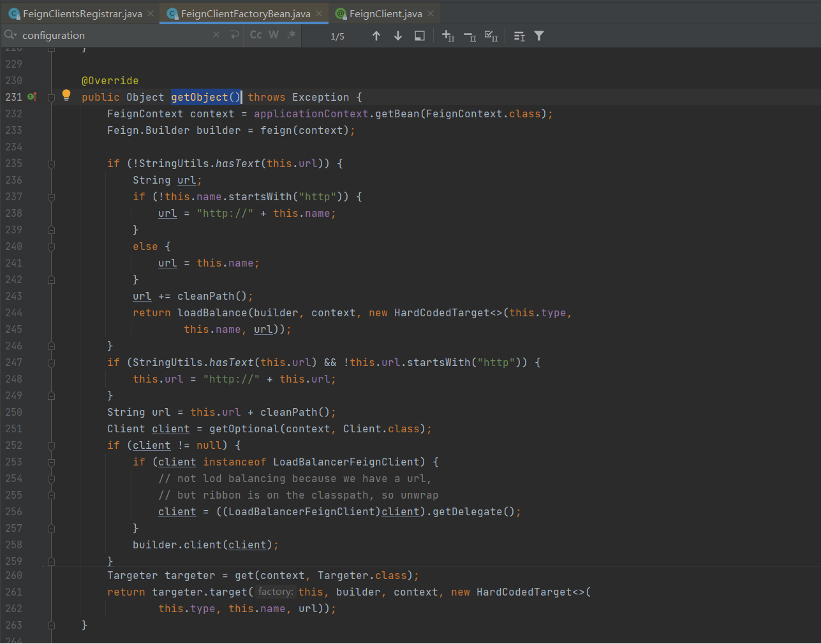Collapse the if block at line 235
821x644 pixels.
pos(51,164)
